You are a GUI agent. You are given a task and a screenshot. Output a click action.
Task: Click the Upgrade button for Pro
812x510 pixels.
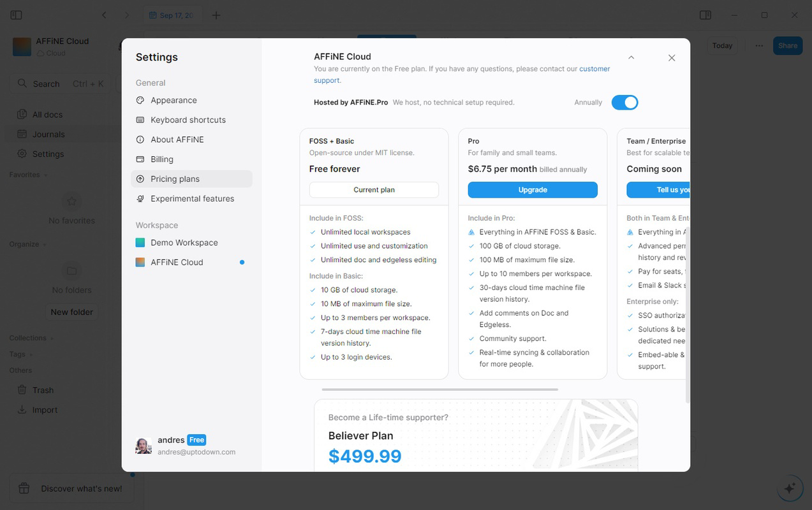533,190
